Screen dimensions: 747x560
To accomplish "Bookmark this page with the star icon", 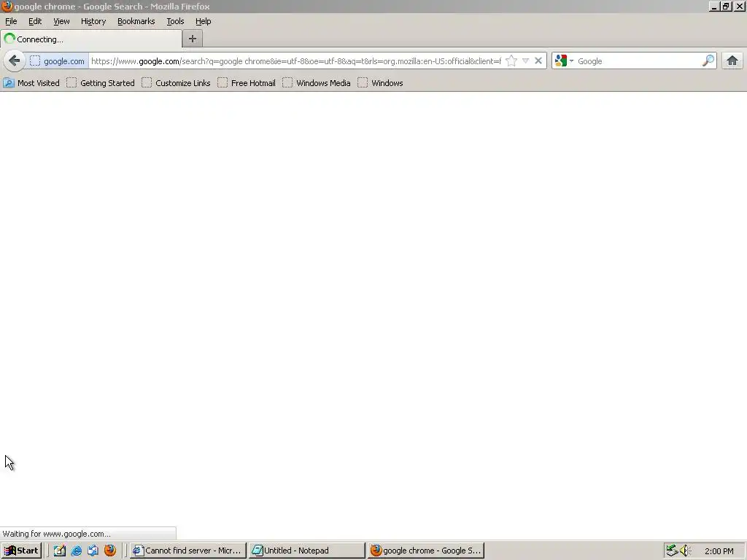I will tap(511, 61).
